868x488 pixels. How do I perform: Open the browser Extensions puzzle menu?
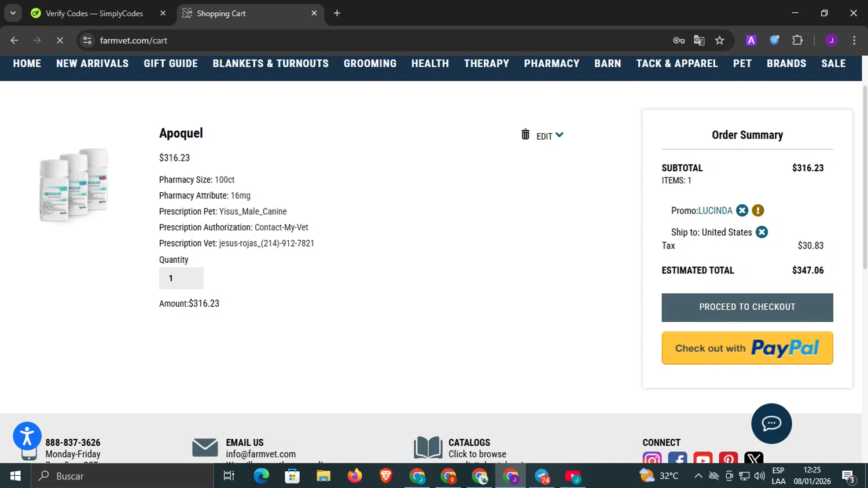click(797, 41)
